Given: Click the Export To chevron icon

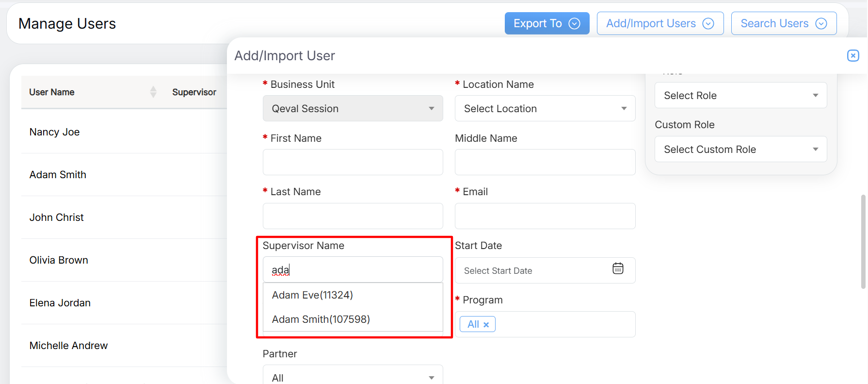Looking at the screenshot, I should click(574, 24).
